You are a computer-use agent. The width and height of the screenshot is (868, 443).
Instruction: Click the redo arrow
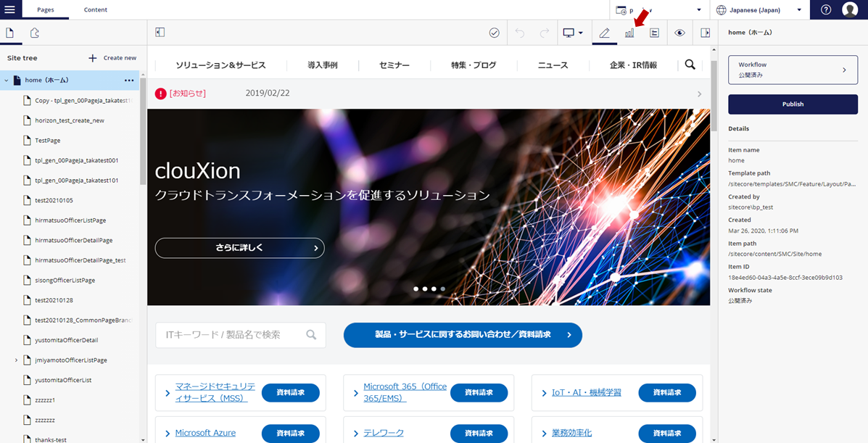tap(545, 33)
